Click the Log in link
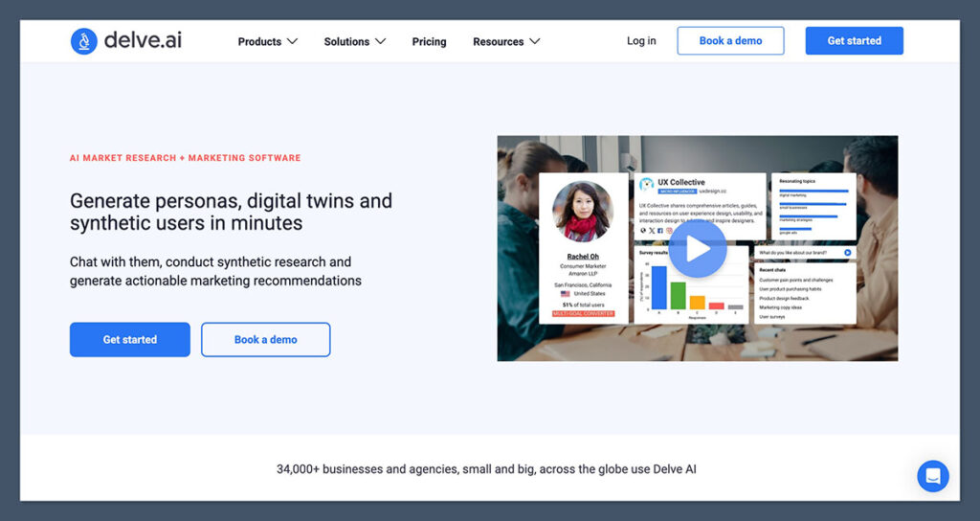980x521 pixels. click(x=641, y=41)
